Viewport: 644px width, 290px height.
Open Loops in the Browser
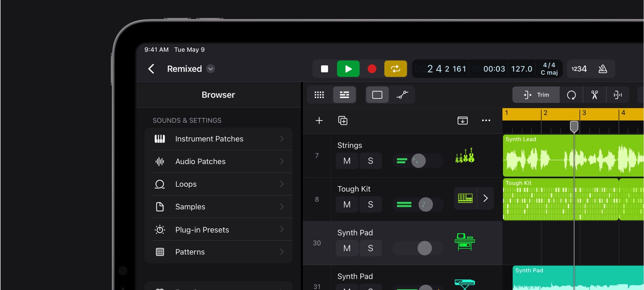(x=218, y=184)
